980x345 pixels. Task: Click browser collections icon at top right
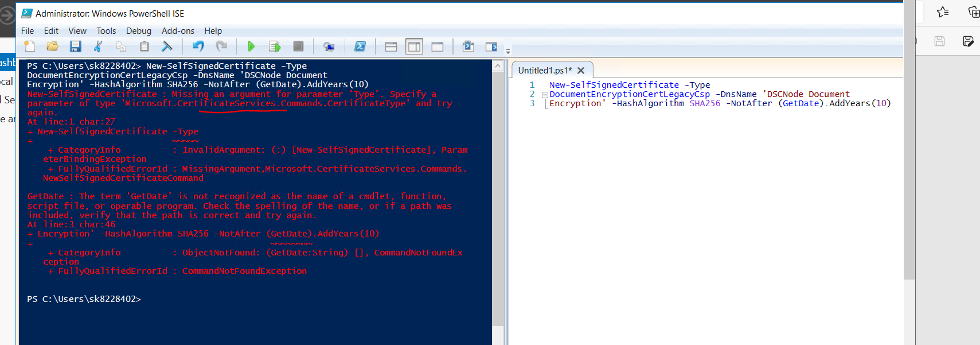[x=974, y=12]
